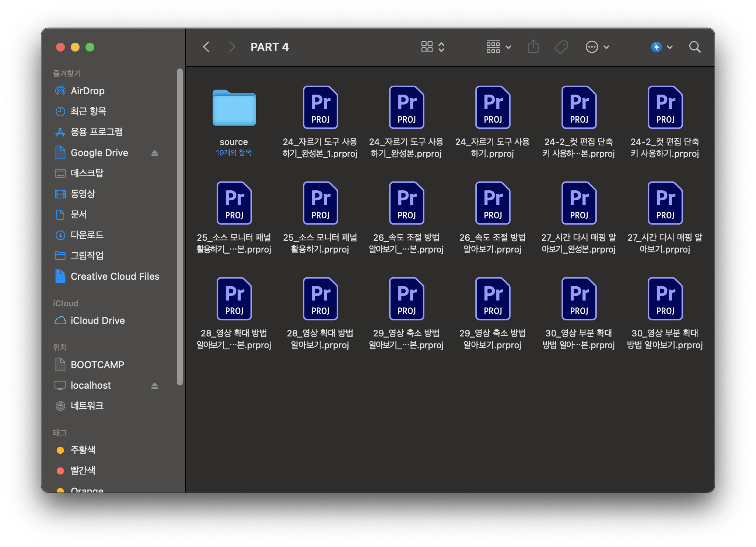The width and height of the screenshot is (756, 547).
Task: Click the Search magnifier icon
Action: pos(695,47)
